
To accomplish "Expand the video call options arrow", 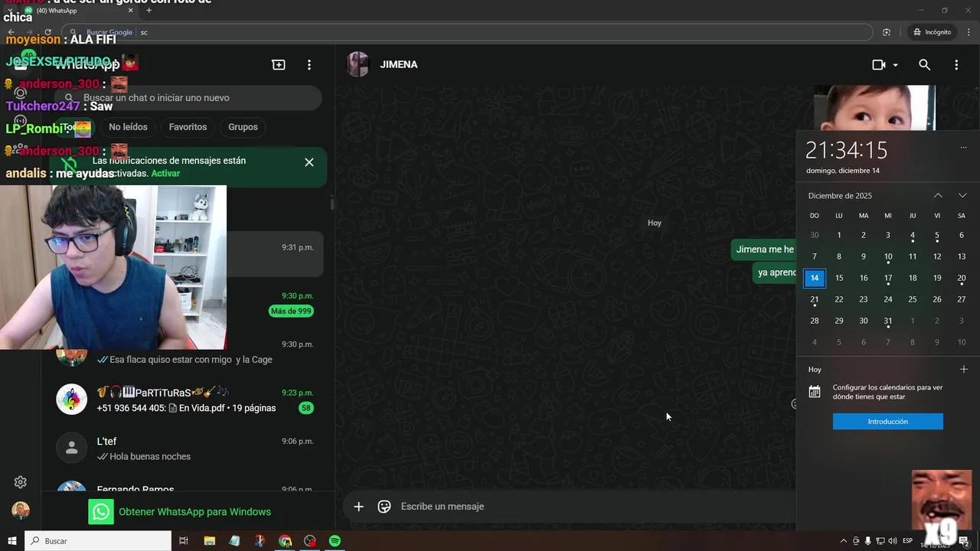I will coord(895,65).
